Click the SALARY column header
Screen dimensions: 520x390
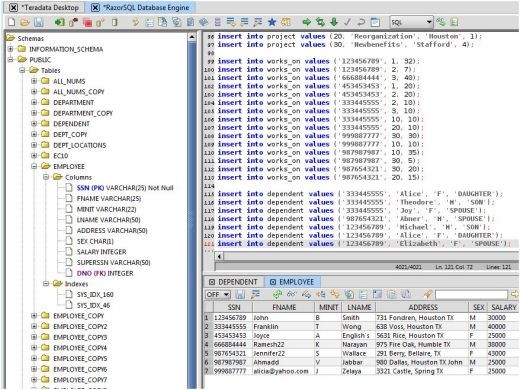coord(503,307)
